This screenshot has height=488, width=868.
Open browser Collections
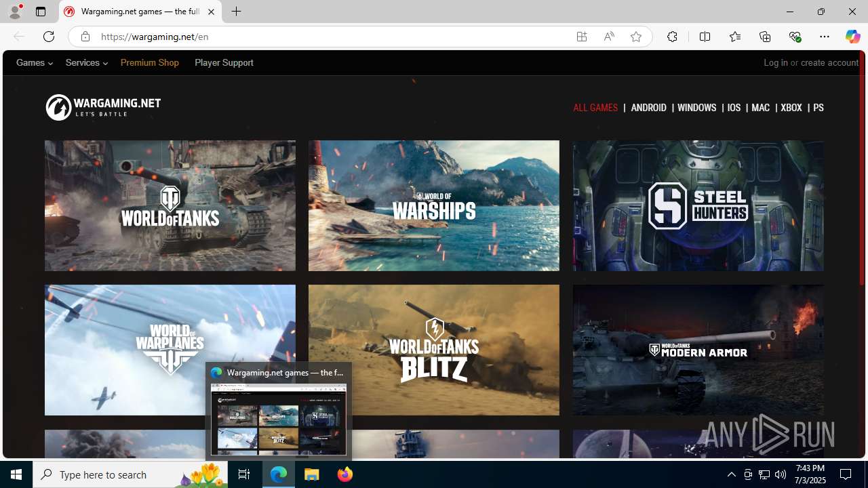(x=765, y=37)
